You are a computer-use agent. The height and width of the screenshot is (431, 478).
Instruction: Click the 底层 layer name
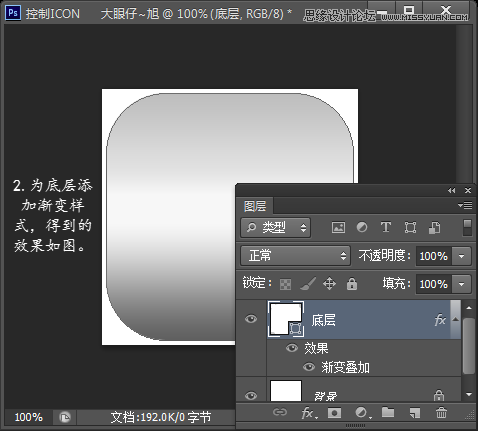click(x=323, y=320)
